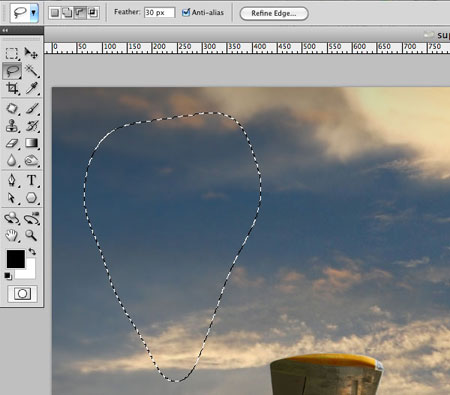Image resolution: width=450 pixels, height=395 pixels.
Task: Pick the Gradient tool
Action: click(x=32, y=143)
